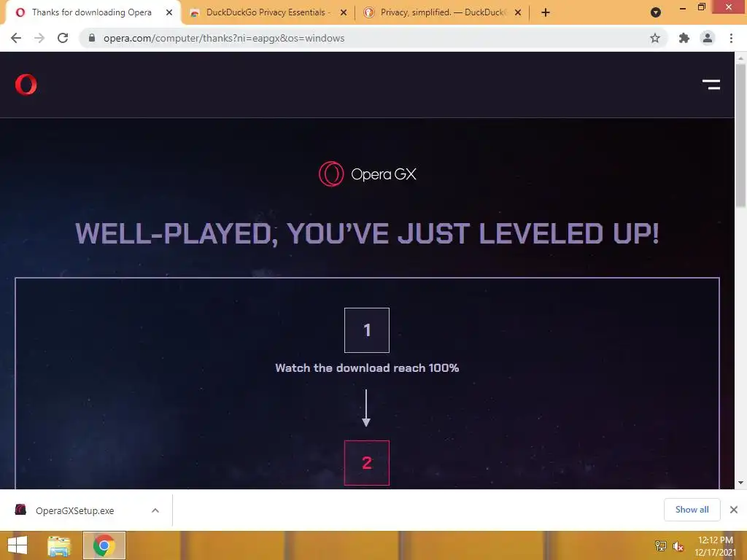Click the Opera GX logo
Screen dimensions: 747x560
tap(368, 174)
